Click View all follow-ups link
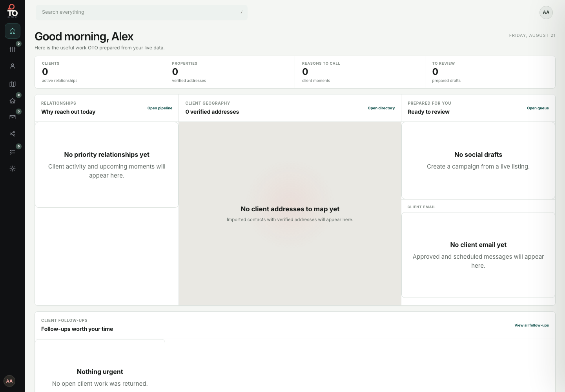This screenshot has width=565, height=392. tap(532, 325)
